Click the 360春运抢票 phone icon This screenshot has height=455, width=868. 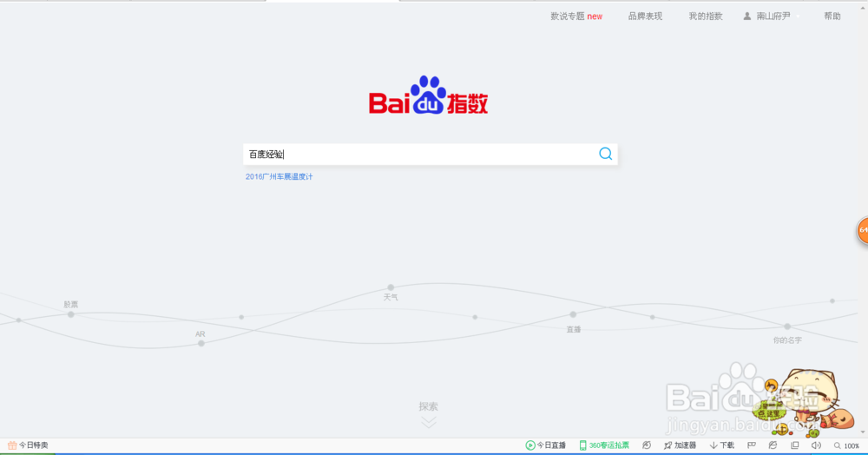click(x=583, y=445)
